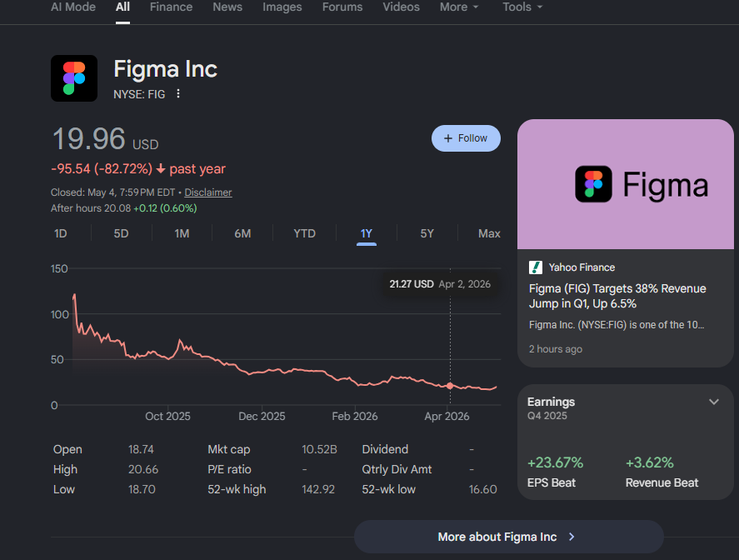
Task: Click the Figma logo in the pink news image
Action: (x=593, y=184)
